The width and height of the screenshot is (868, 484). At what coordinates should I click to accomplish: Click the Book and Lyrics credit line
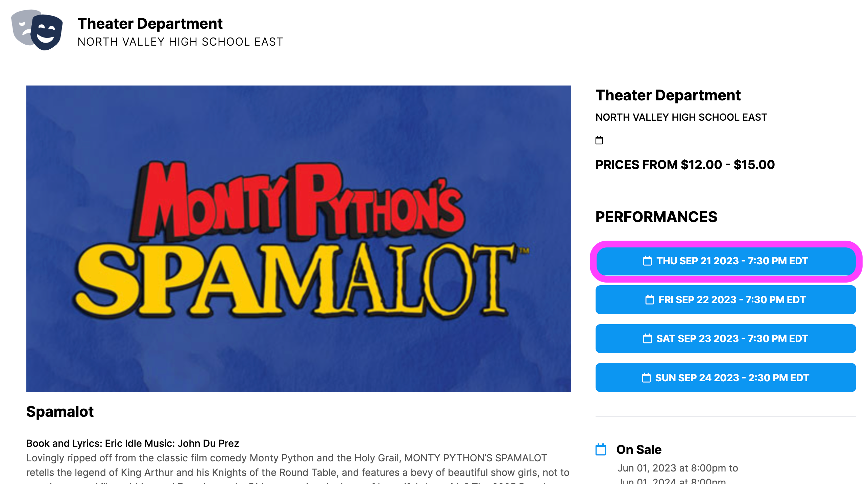[132, 443]
